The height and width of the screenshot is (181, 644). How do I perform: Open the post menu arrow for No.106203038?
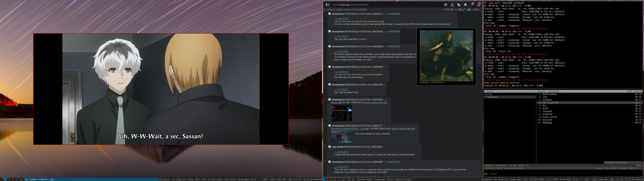point(385,67)
